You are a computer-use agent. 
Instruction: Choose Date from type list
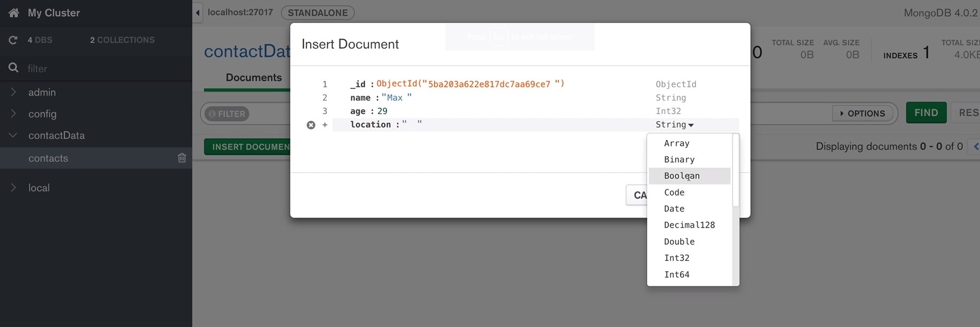tap(689, 209)
